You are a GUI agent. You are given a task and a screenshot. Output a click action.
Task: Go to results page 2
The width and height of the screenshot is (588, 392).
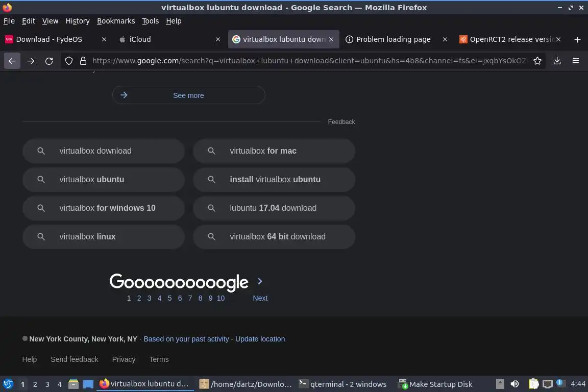139,298
